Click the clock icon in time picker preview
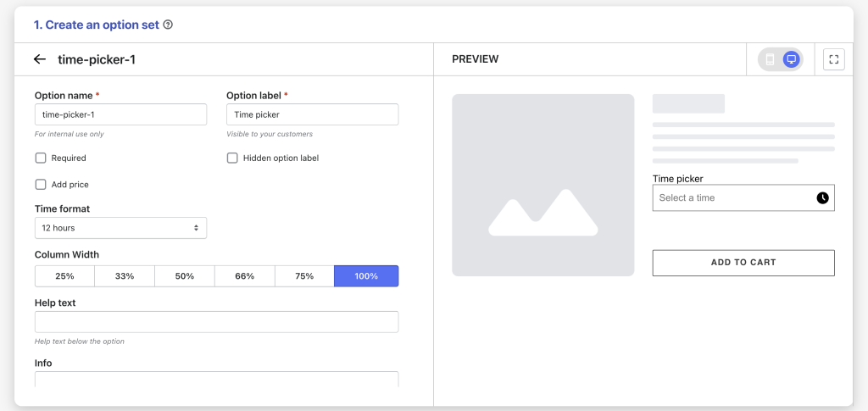Viewport: 868px width, 411px height. 822,197
